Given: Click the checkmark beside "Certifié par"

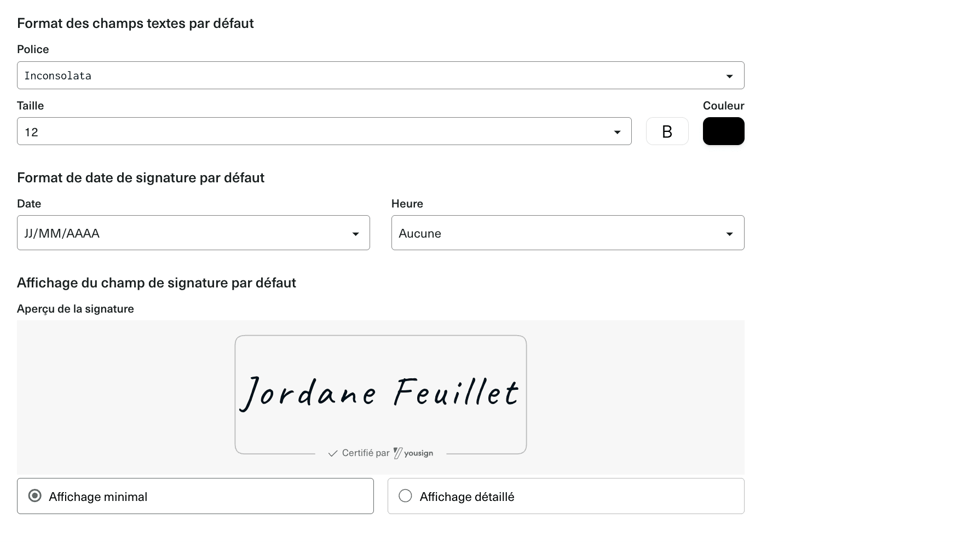Looking at the screenshot, I should pos(332,453).
